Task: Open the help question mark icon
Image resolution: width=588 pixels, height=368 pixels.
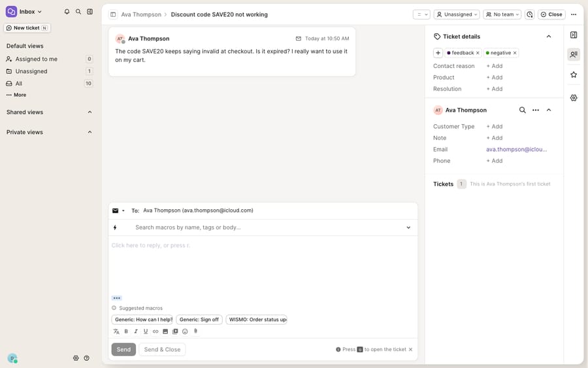Action: click(x=87, y=358)
